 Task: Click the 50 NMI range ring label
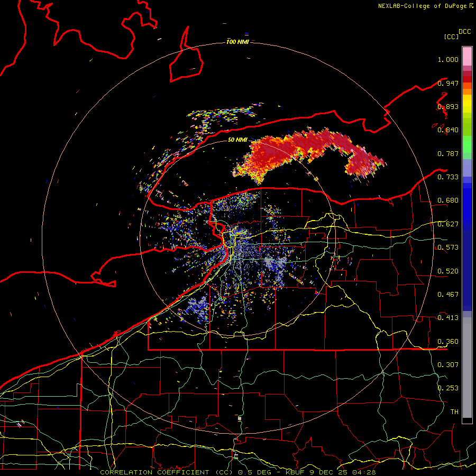[237, 140]
